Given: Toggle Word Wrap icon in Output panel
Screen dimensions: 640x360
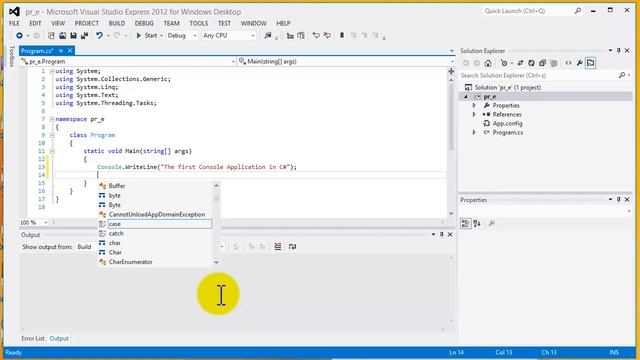Looking at the screenshot, I should (x=292, y=247).
